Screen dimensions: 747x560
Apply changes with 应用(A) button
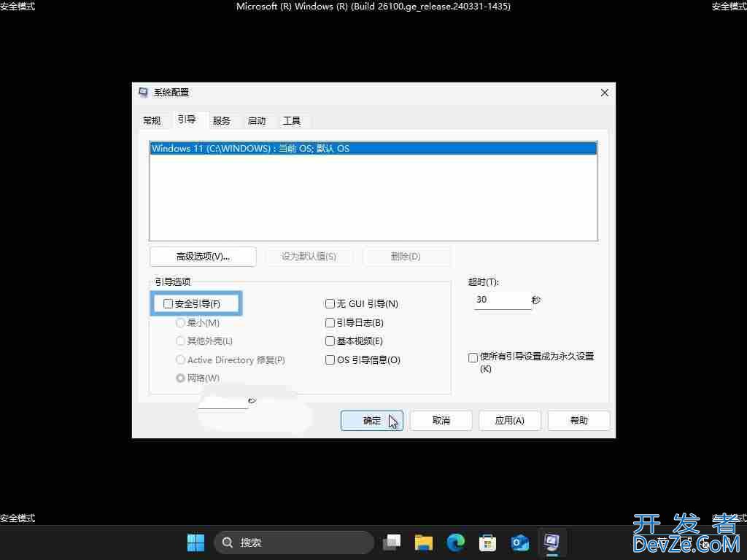point(510,421)
